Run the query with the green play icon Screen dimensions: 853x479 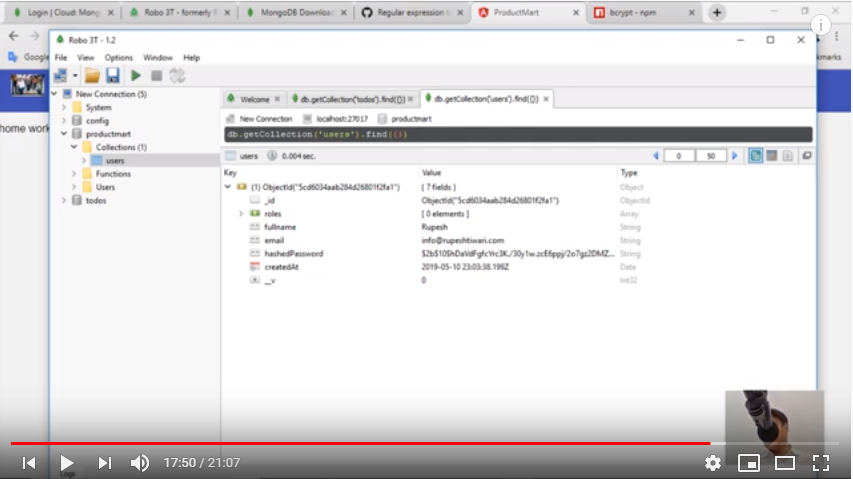136,76
